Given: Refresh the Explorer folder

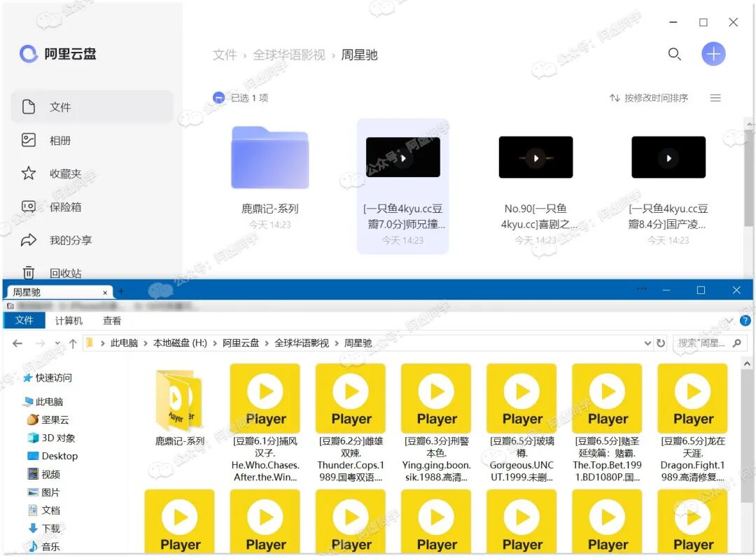Looking at the screenshot, I should [x=661, y=343].
